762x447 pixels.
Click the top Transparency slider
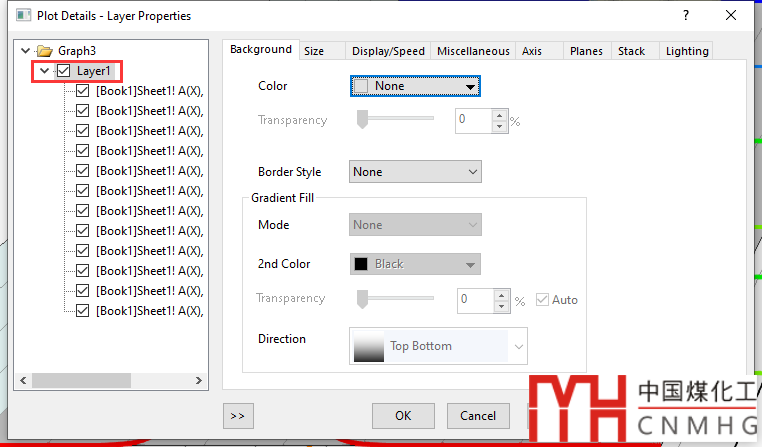(396, 120)
